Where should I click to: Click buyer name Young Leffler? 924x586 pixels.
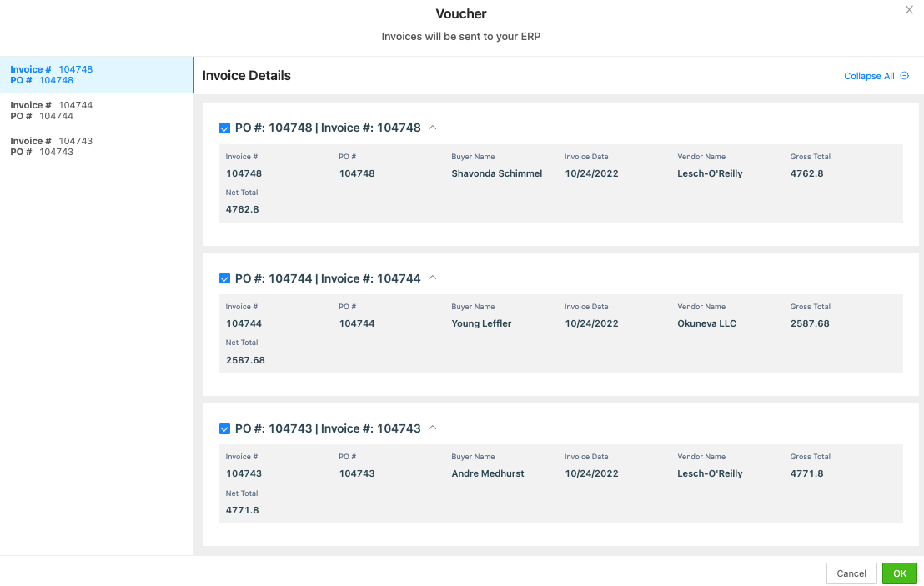481,324
